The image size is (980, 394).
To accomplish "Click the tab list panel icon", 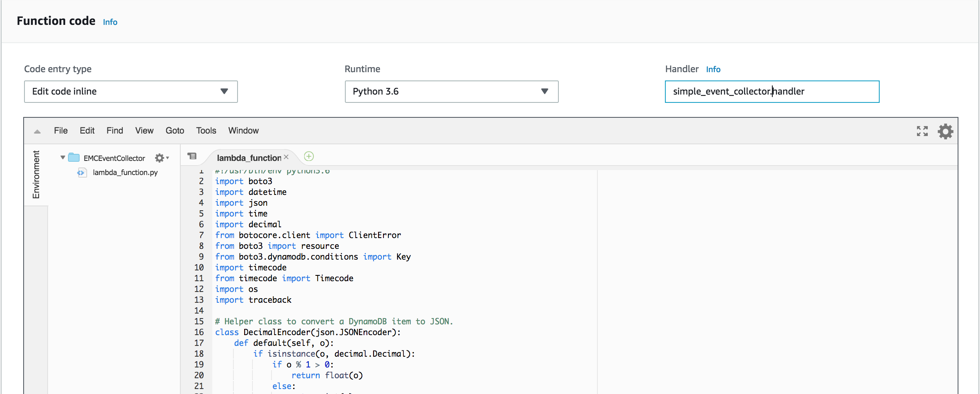I will point(192,156).
